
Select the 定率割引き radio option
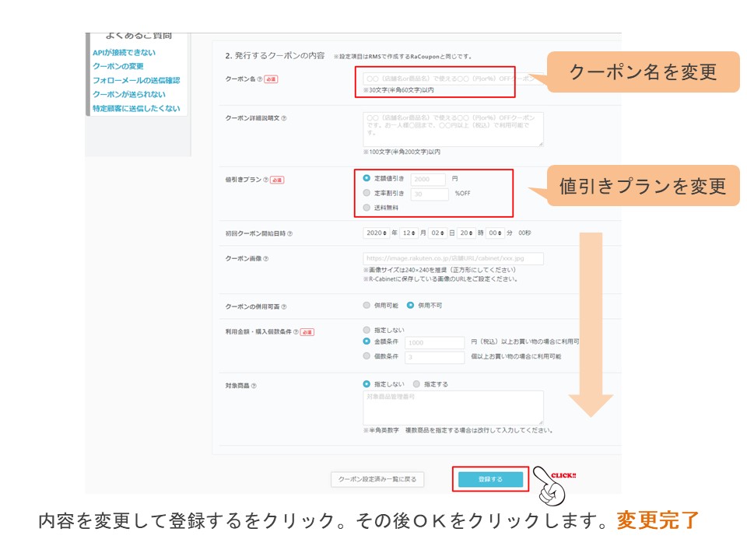[x=366, y=193]
